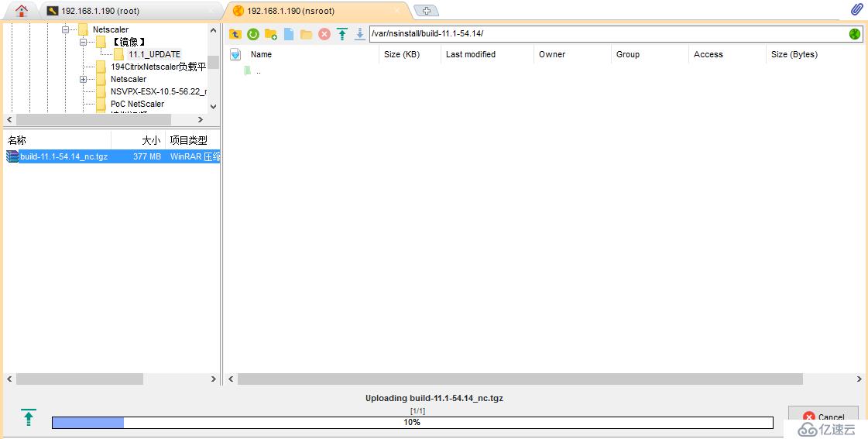Collapse the 【镜像】 tree node
This screenshot has height=439, width=868.
pos(83,42)
